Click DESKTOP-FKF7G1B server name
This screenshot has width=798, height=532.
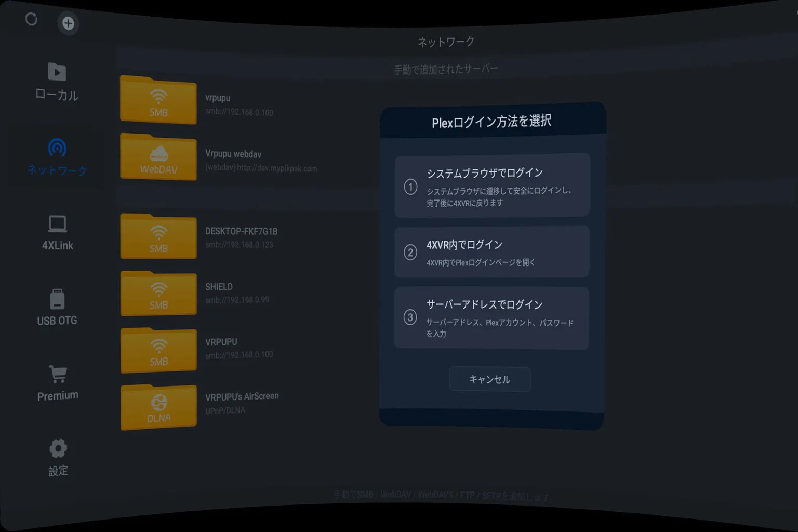[x=241, y=231]
